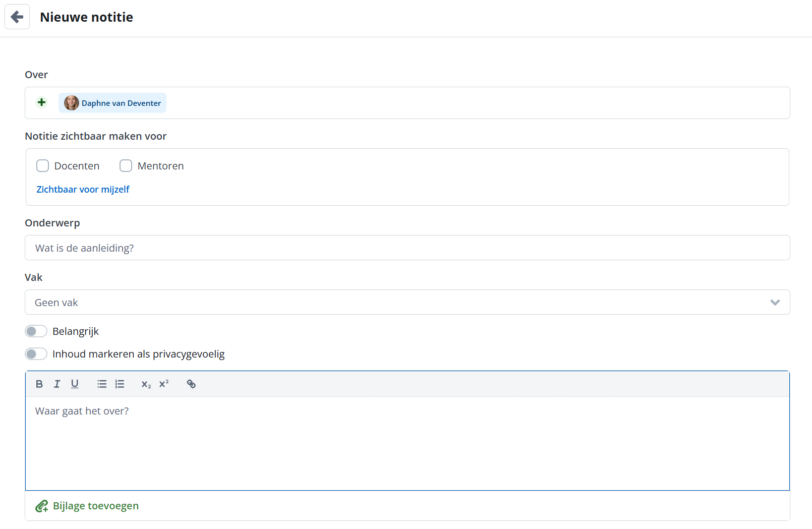
Task: Check the Docenten checkbox
Action: click(43, 166)
